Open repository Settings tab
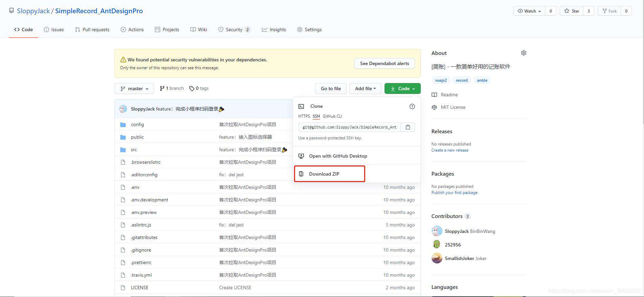 [309, 29]
